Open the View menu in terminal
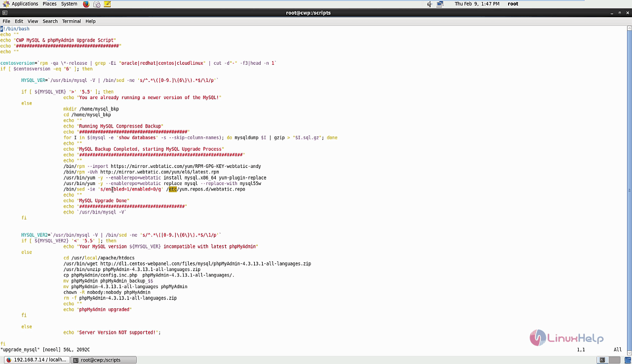This screenshot has height=364, width=632. [x=33, y=21]
